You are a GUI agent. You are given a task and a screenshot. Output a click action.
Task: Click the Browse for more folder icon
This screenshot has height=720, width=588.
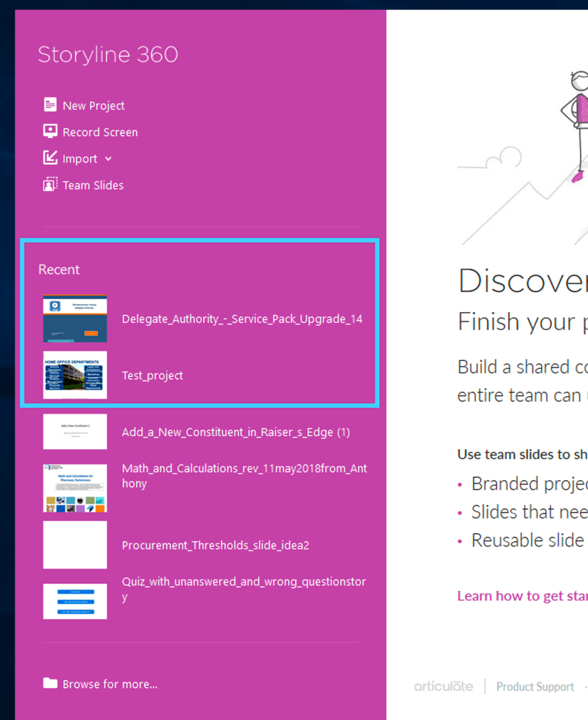click(x=50, y=683)
